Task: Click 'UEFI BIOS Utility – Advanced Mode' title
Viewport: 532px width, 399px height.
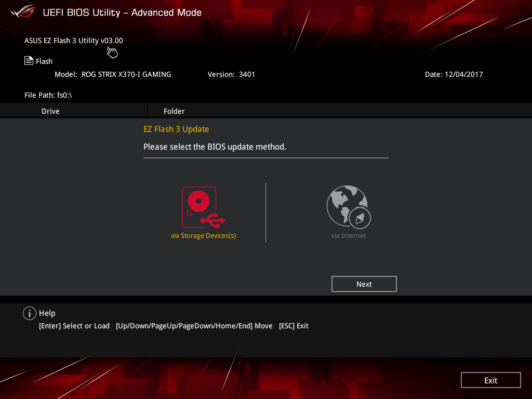Action: tap(122, 12)
